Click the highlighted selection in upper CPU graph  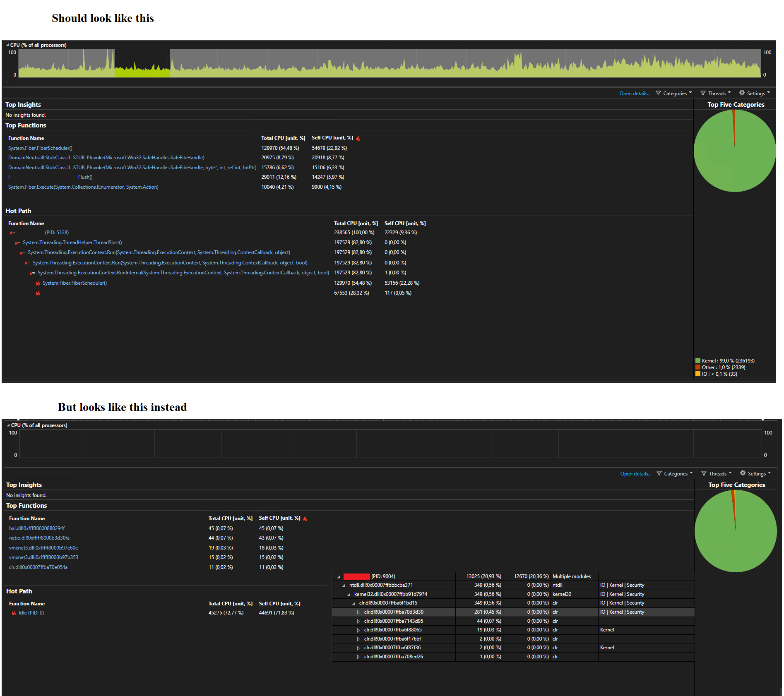coord(142,63)
